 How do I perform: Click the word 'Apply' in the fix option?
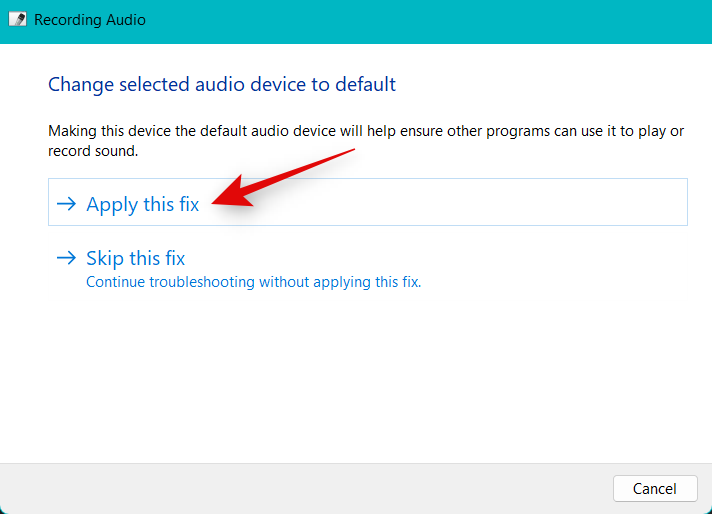112,204
